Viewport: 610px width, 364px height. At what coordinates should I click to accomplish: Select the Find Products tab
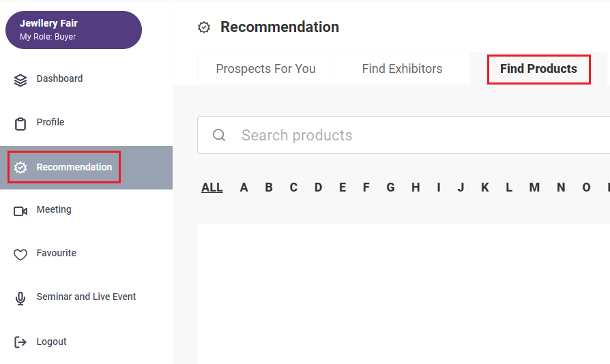pyautogui.click(x=539, y=69)
